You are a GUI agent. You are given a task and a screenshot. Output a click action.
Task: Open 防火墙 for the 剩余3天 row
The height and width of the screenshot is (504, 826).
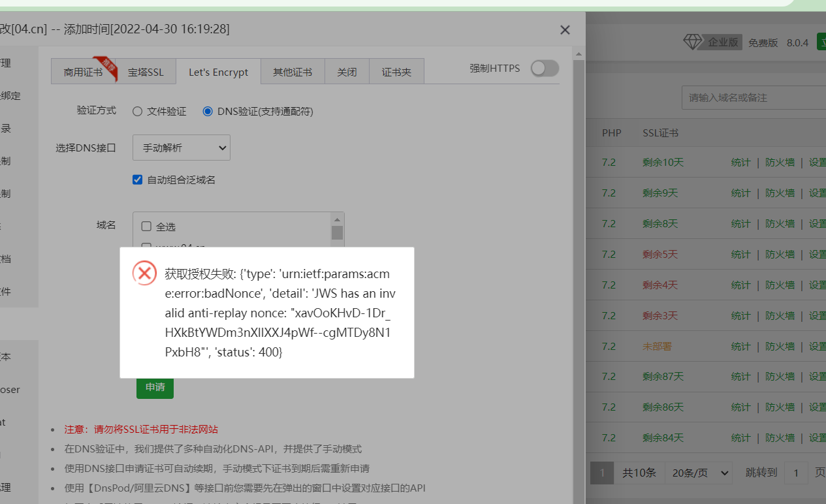pos(780,315)
